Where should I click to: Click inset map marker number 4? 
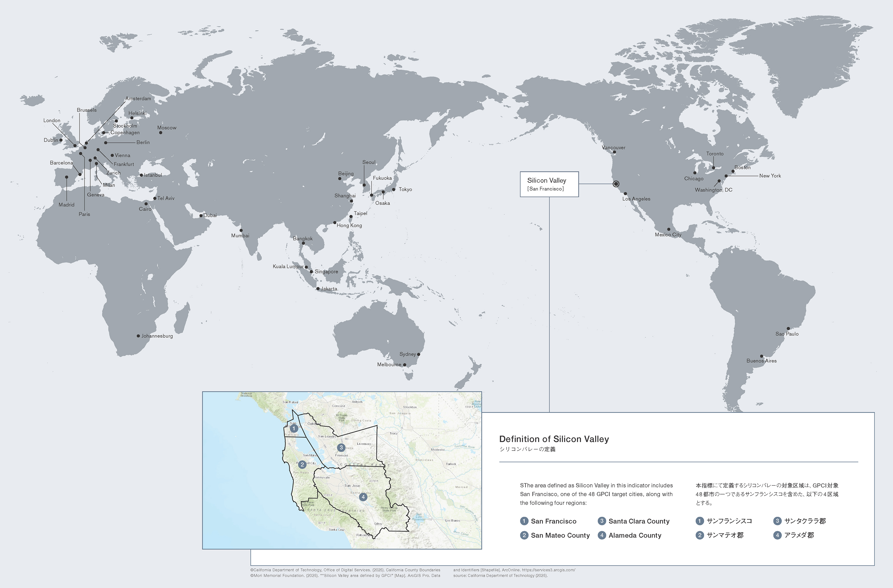(x=363, y=497)
